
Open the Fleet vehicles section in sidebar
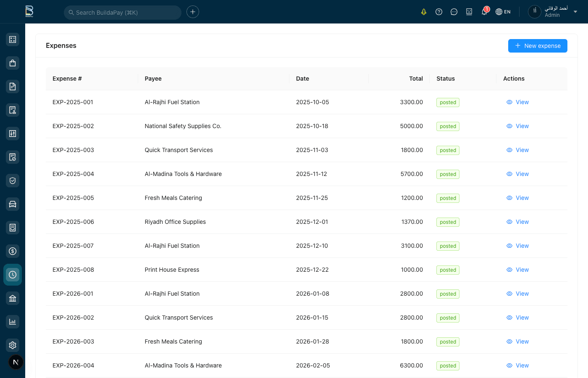12,204
